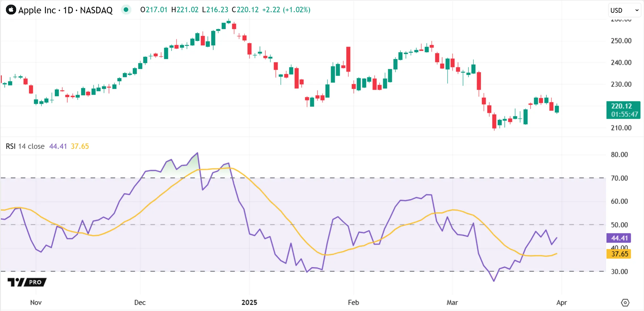Click the RSI 14 close legend
The width and height of the screenshot is (644, 311).
[x=25, y=146]
